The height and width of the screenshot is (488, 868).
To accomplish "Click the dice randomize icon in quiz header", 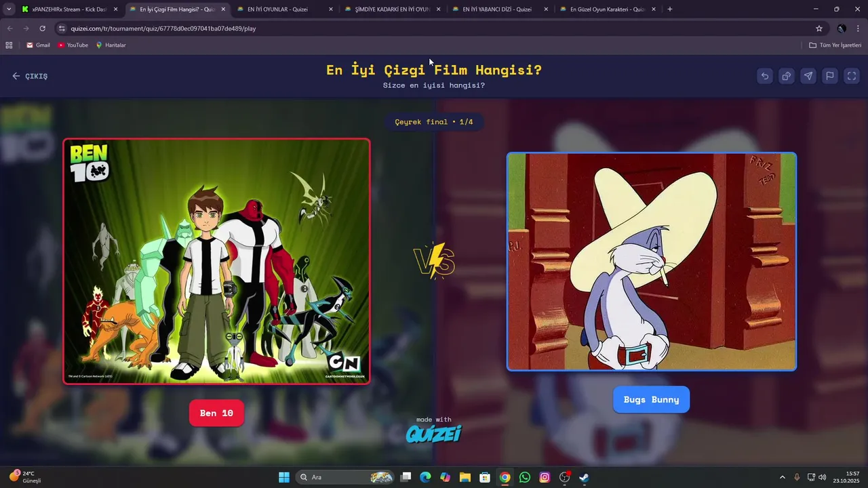I will 787,76.
